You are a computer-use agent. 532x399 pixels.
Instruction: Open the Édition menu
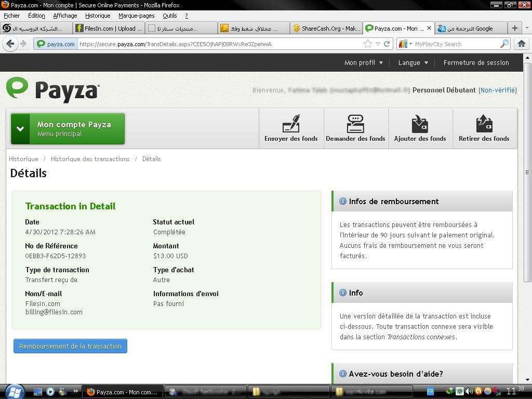pos(36,16)
